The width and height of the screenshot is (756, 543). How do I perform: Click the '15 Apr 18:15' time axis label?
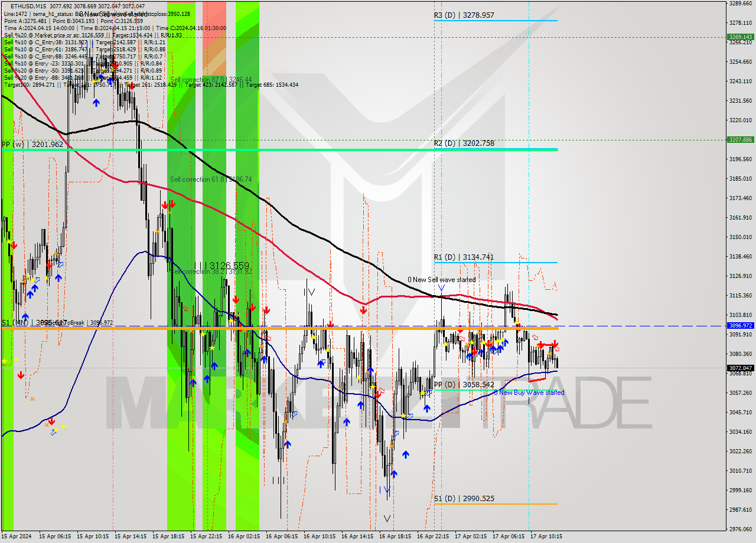coord(168,537)
